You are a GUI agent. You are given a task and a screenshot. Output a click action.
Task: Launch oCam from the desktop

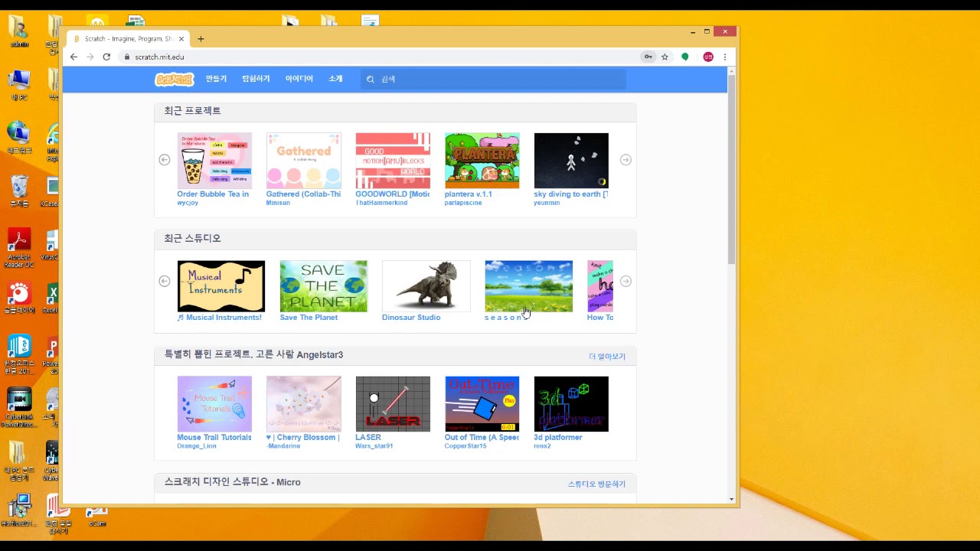[96, 515]
